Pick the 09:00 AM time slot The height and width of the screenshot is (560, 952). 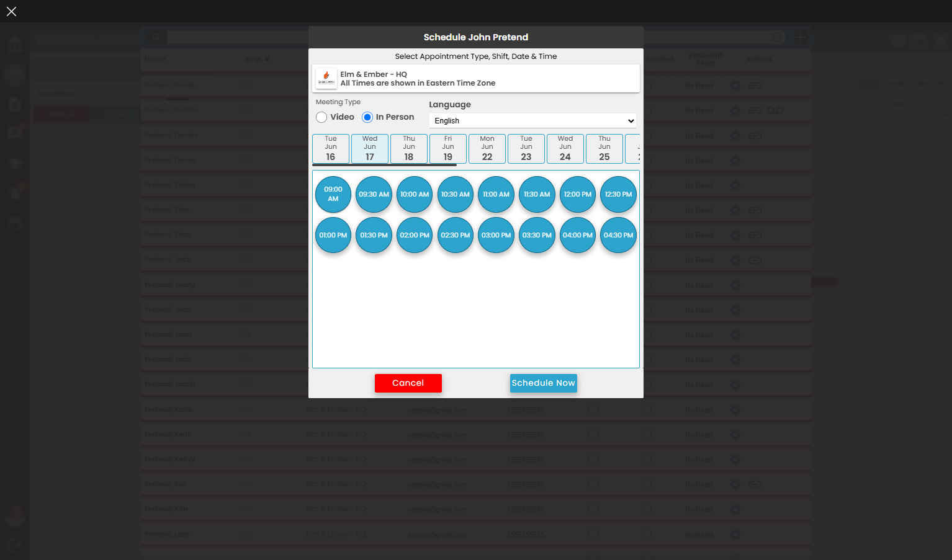(x=333, y=194)
